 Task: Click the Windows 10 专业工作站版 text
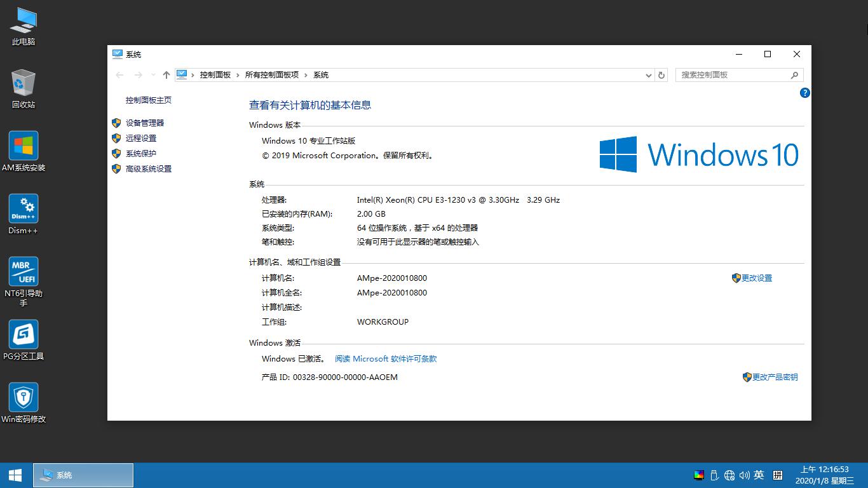point(309,141)
